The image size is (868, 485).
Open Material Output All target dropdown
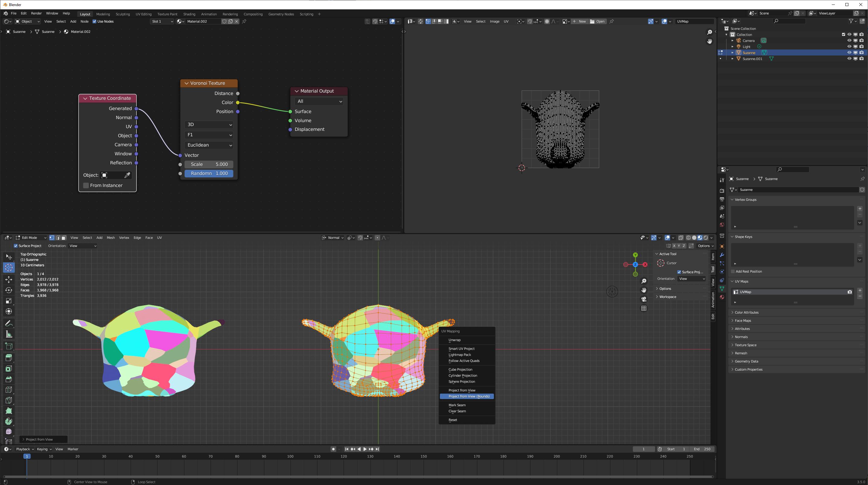pyautogui.click(x=319, y=101)
